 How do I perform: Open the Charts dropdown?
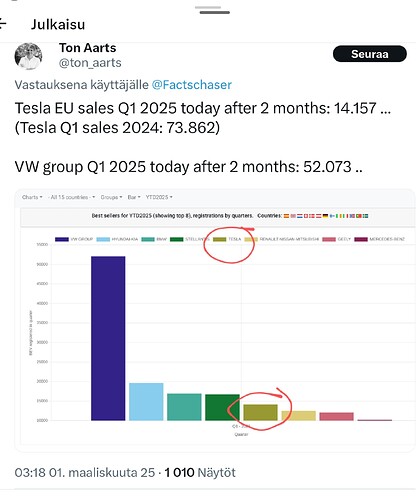tap(32, 197)
